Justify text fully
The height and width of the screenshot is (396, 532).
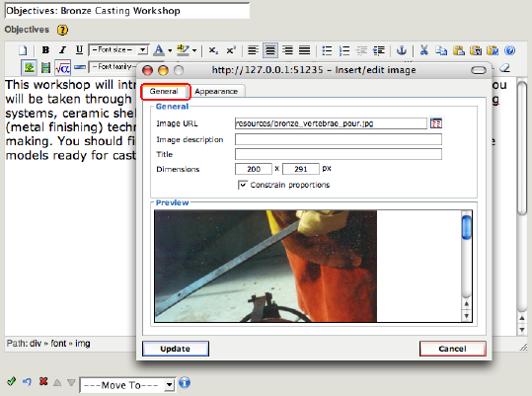pyautogui.click(x=305, y=50)
